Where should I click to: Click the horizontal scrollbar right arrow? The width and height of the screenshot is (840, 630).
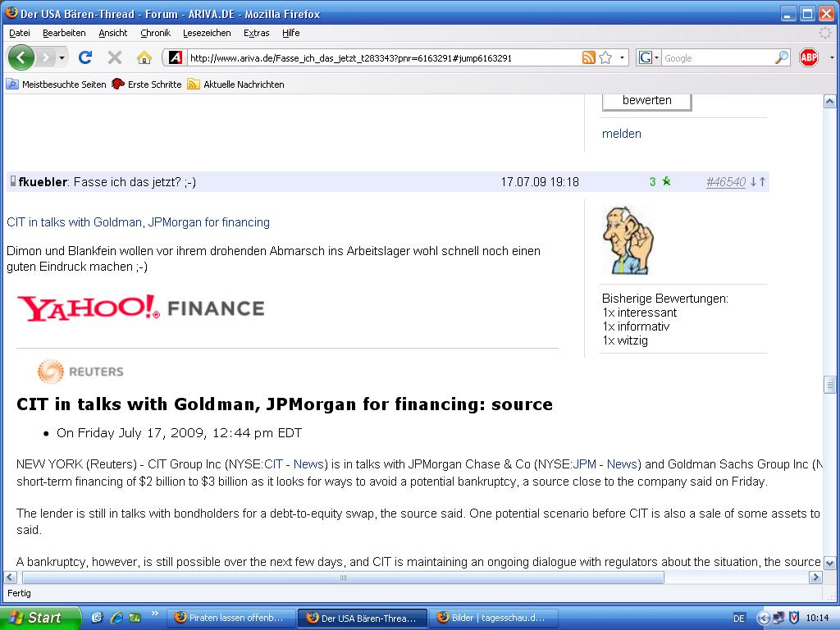coord(815,577)
